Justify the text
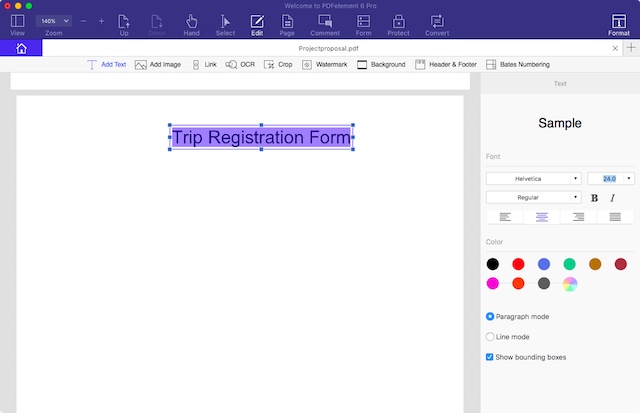 pos(615,217)
